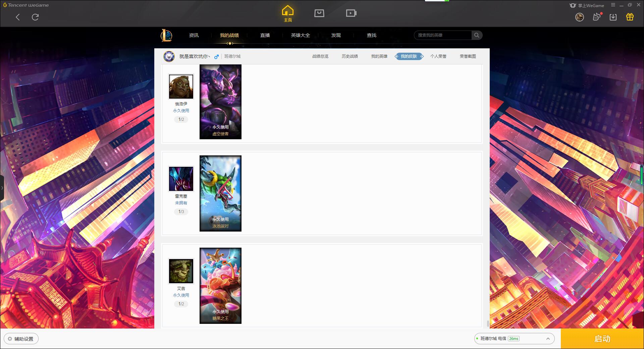Expand the left side panel handle

click(2, 188)
